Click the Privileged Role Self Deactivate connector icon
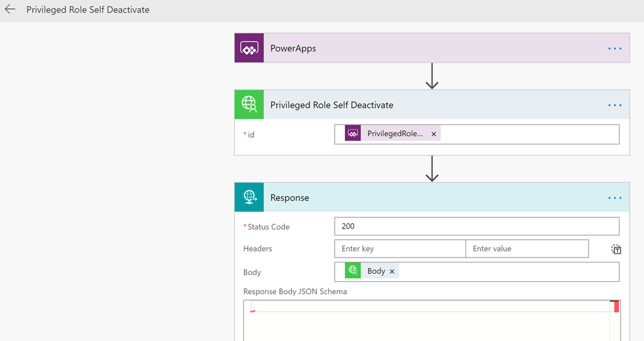 pyautogui.click(x=249, y=105)
